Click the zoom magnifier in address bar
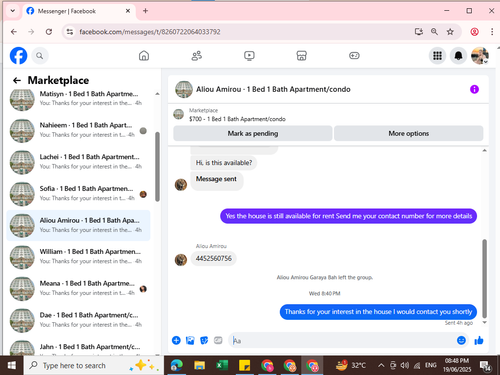 [x=434, y=32]
